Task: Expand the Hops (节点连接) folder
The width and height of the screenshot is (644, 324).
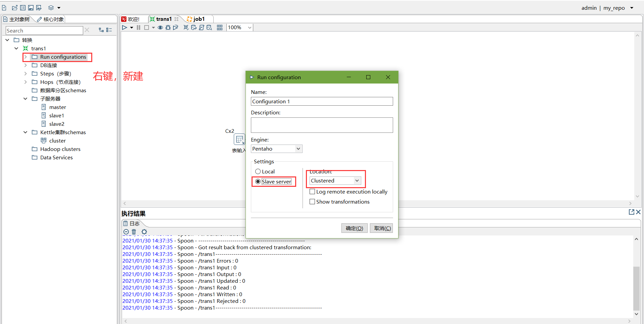Action: click(25, 82)
